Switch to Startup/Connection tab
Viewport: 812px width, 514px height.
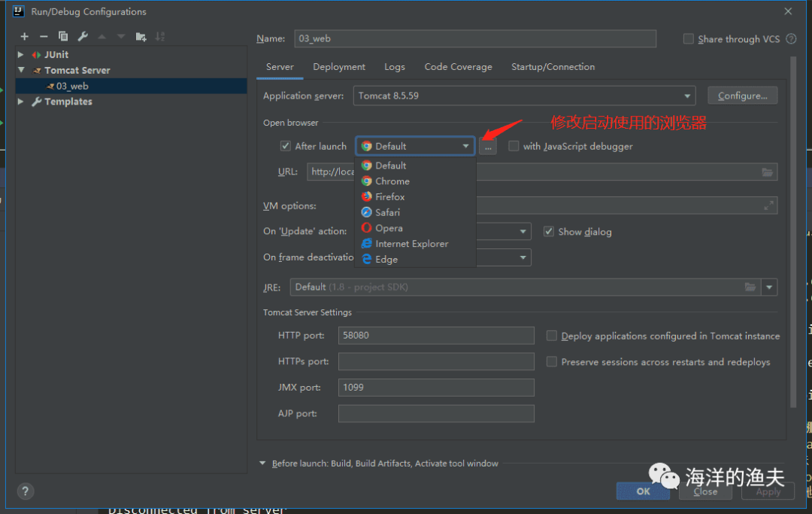pyautogui.click(x=553, y=67)
